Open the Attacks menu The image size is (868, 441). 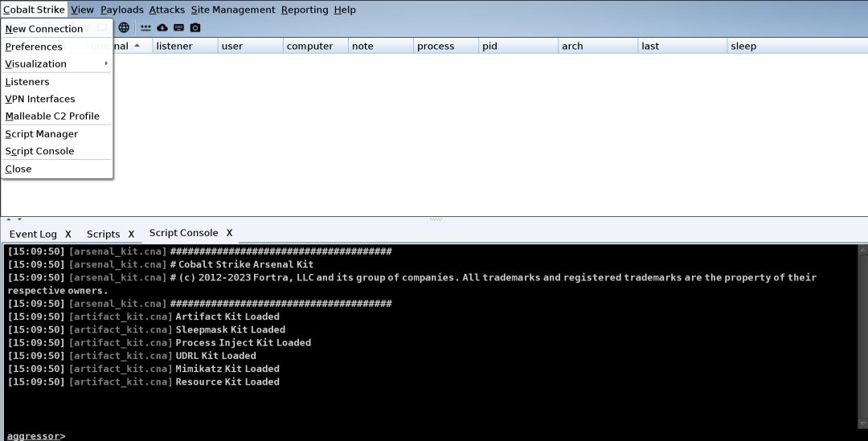click(166, 10)
